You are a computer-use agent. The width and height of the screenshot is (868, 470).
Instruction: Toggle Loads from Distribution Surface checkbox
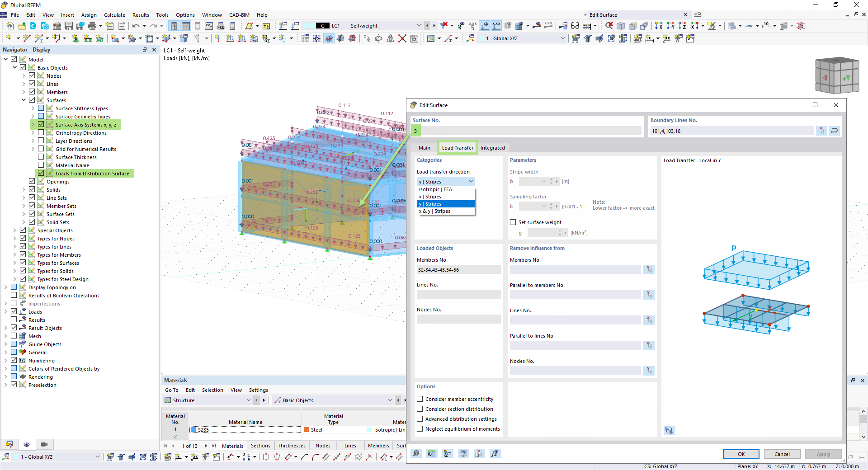point(41,173)
